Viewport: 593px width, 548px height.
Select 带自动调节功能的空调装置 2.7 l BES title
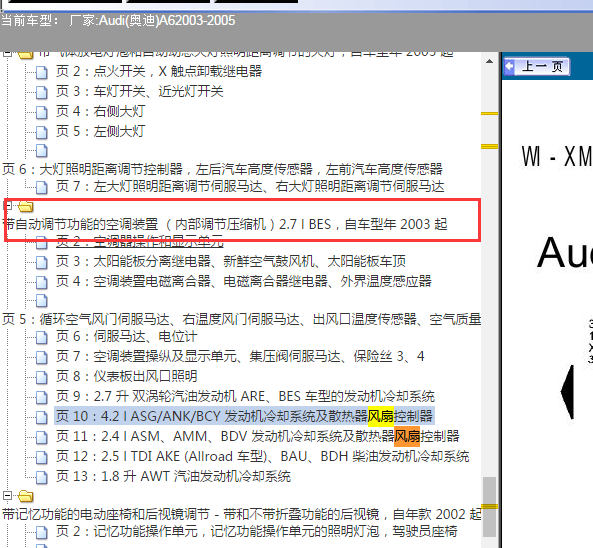coord(225,224)
